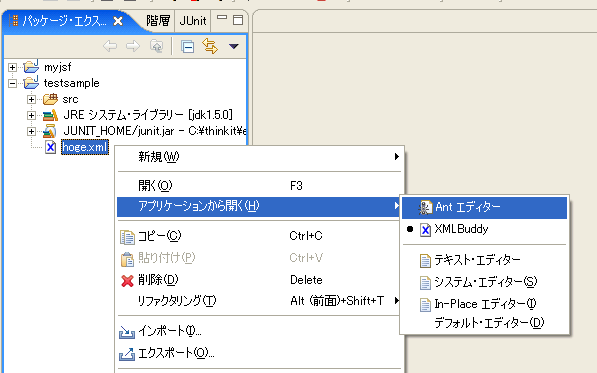Choose 削除(D) from context menu

259,280
